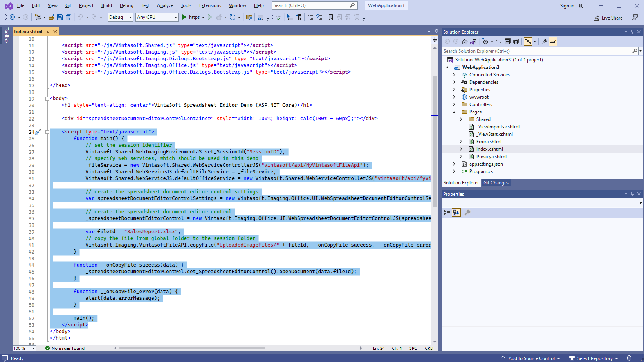Image resolution: width=644 pixels, height=362 pixels.
Task: Click the Search Solution Explorer field
Action: (536, 51)
